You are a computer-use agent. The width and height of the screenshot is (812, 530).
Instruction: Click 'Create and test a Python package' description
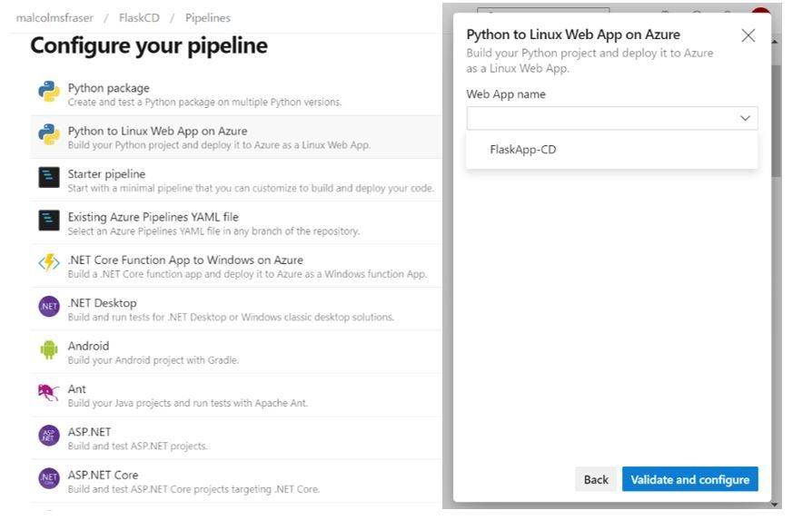204,102
